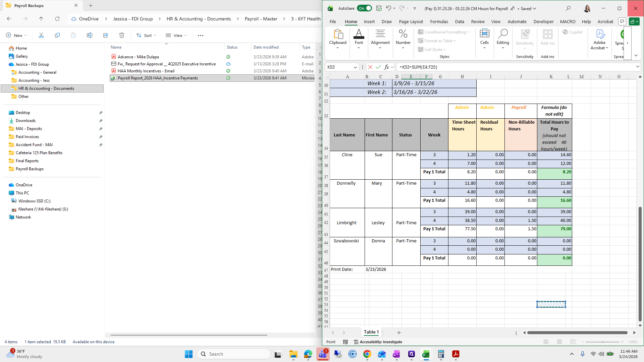Click the Undo arrow in Excel

coord(388,8)
